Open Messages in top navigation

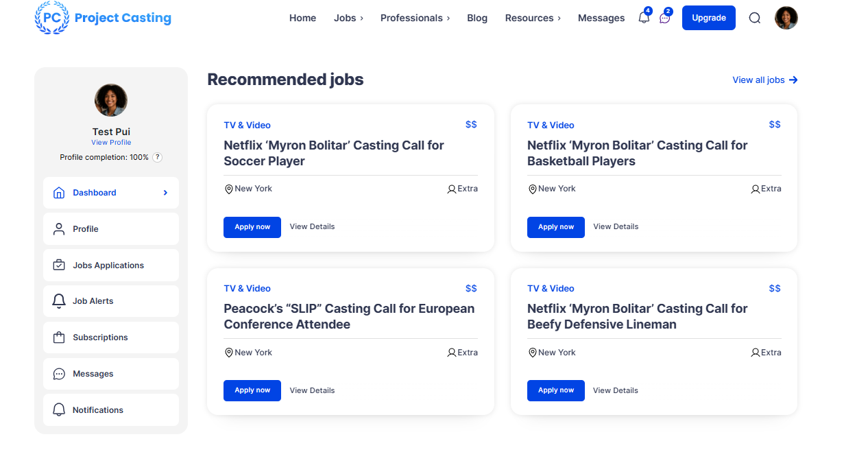(x=601, y=18)
